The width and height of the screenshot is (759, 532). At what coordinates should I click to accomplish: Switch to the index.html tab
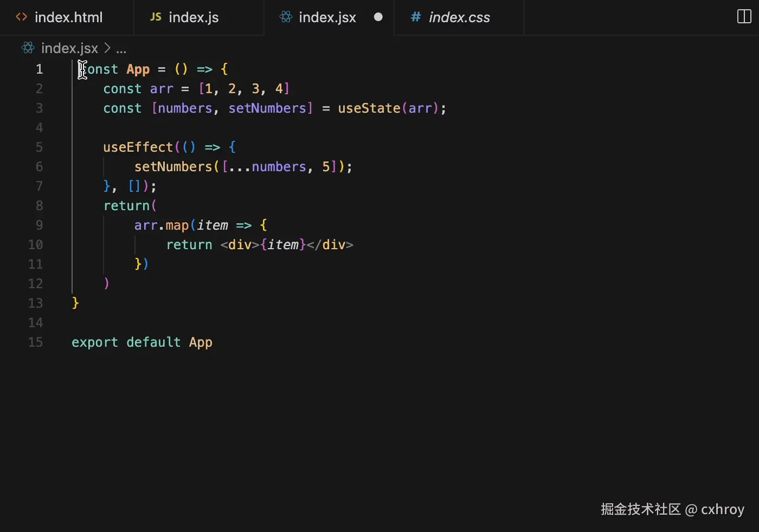(68, 17)
